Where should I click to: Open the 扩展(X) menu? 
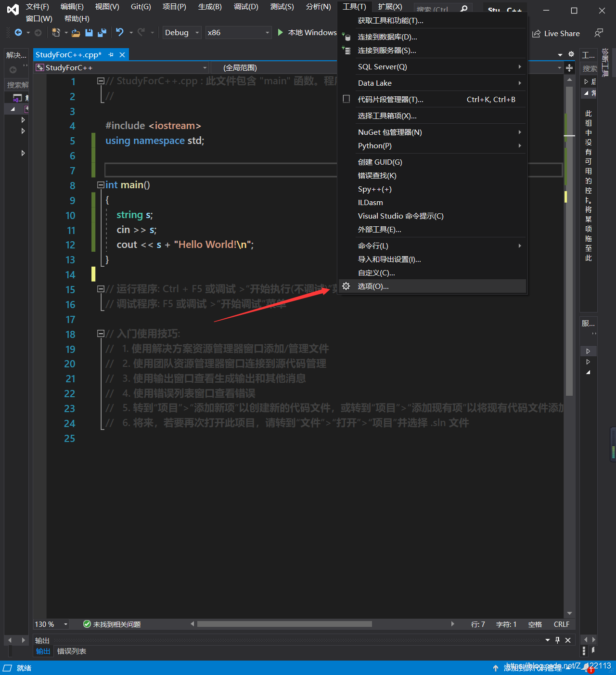[390, 7]
